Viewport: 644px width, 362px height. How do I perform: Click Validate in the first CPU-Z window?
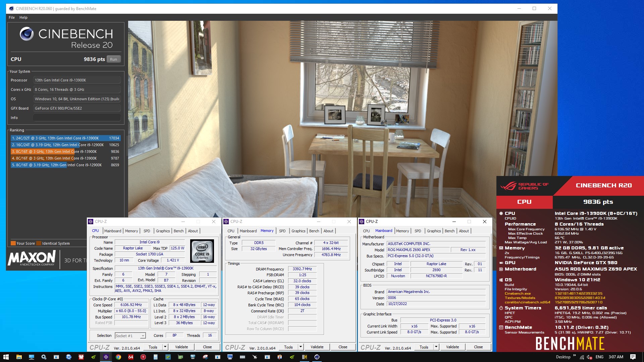[181, 347]
